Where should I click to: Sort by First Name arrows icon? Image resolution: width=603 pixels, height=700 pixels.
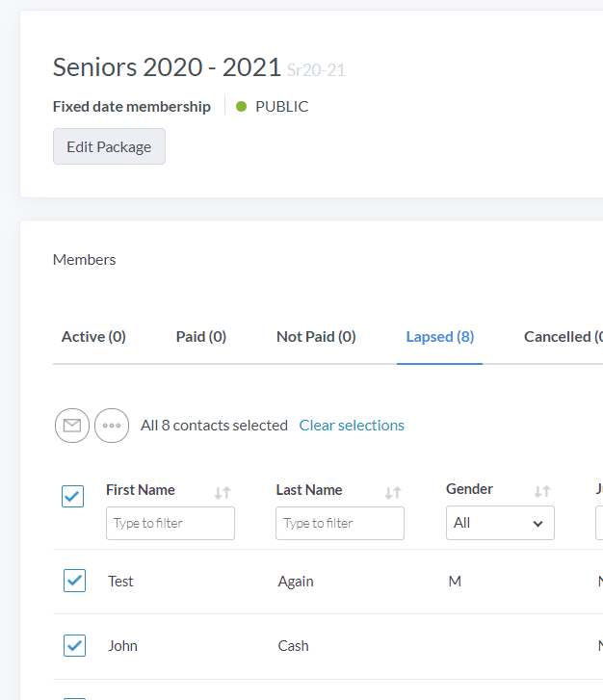[x=223, y=492]
